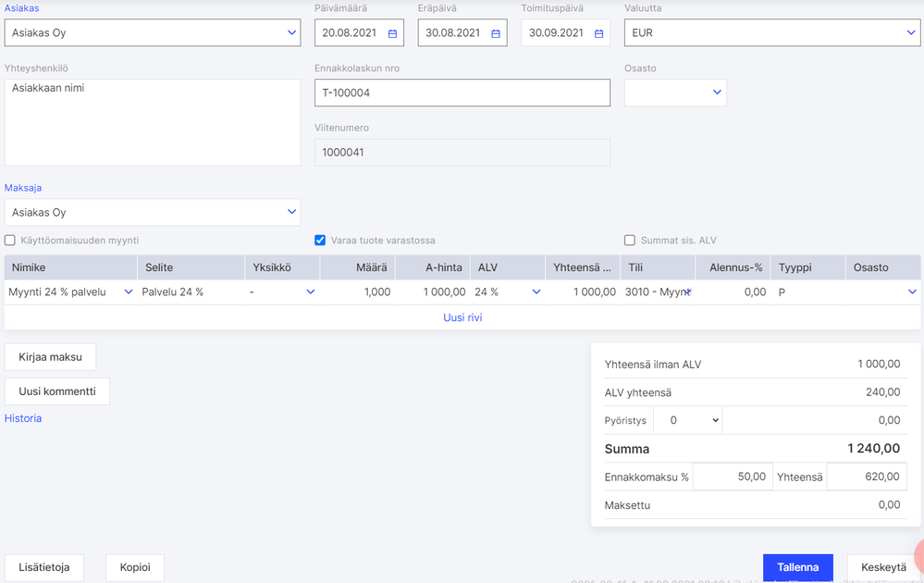This screenshot has width=924, height=583.
Task: Click the Selite cell Palvelu 24 %
Action: pos(191,291)
